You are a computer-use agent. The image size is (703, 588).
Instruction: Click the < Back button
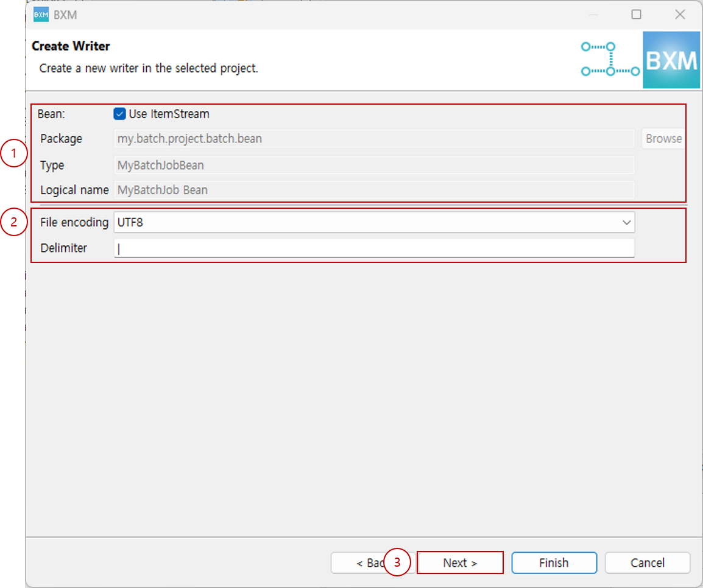tap(369, 562)
